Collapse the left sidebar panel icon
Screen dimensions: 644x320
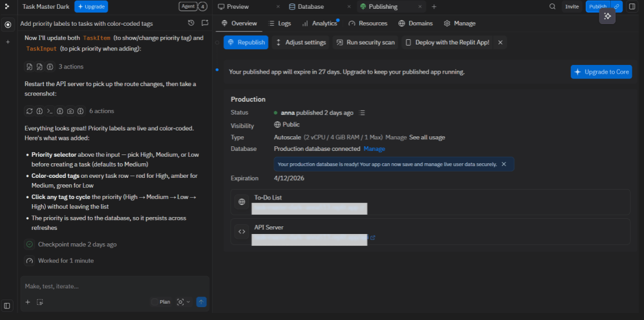7,305
